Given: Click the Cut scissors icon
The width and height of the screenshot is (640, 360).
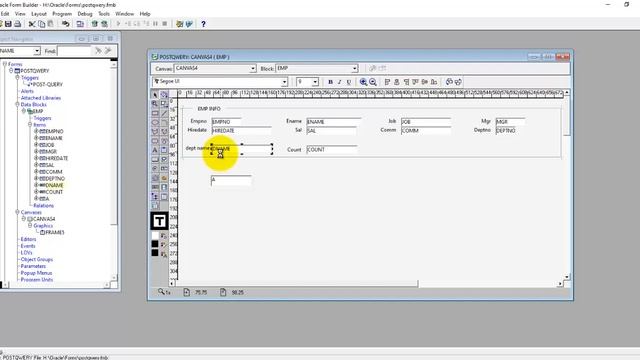Looking at the screenshot, I should [x=32, y=24].
